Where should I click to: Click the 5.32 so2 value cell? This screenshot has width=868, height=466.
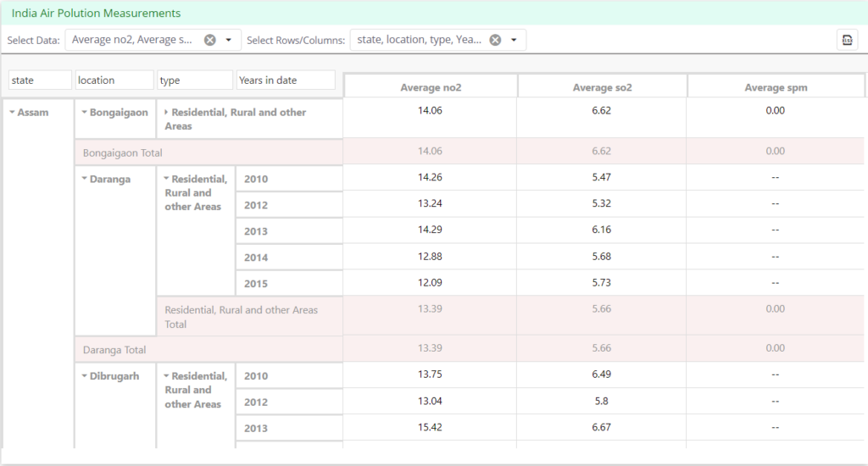pos(601,203)
